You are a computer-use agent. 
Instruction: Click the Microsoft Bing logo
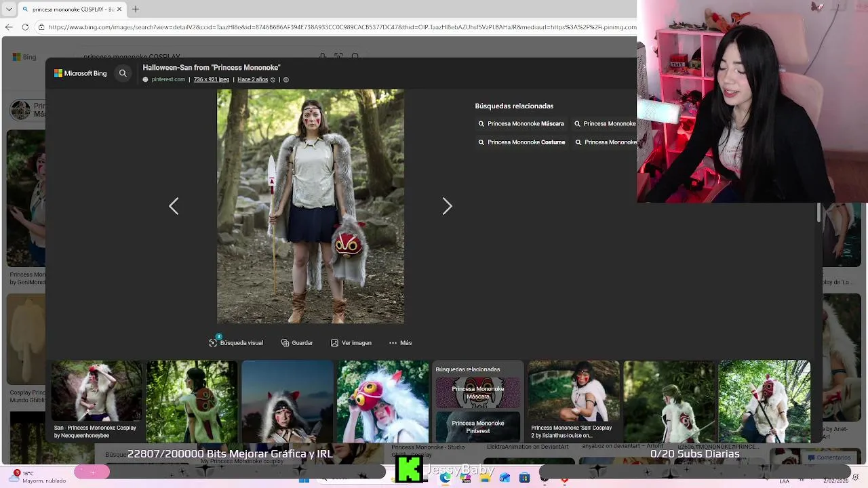pos(81,73)
